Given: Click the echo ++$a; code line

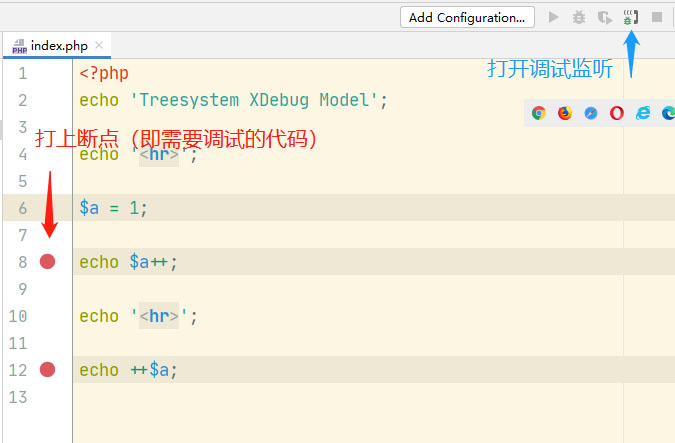Looking at the screenshot, I should click(128, 370).
